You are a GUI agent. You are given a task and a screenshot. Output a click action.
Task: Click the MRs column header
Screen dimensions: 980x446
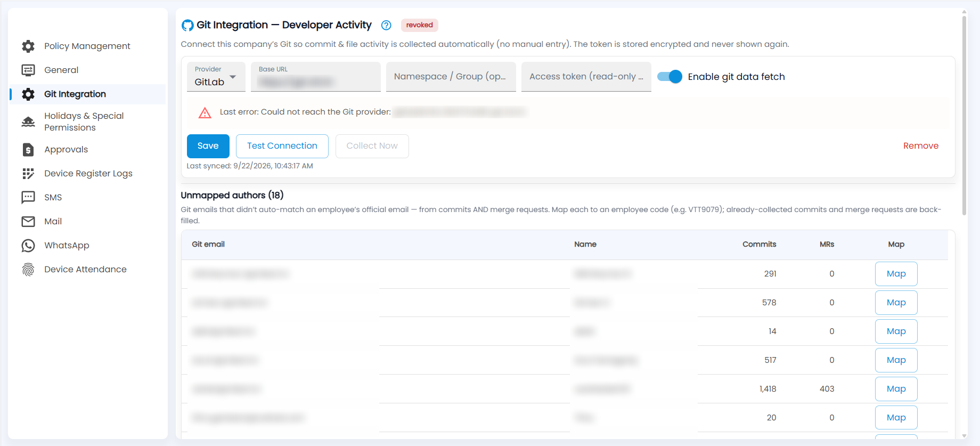(x=827, y=245)
